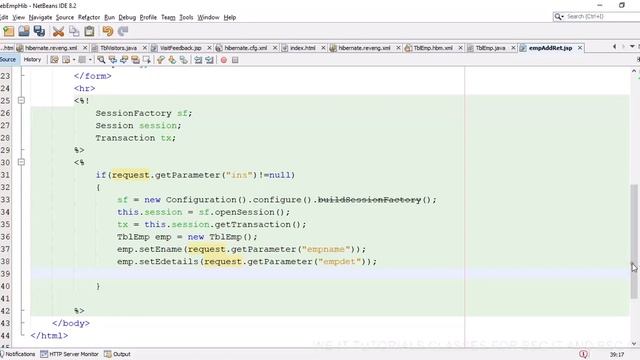Click the Shift Line Right icon
This screenshot has width=640, height=360.
tap(209, 60)
